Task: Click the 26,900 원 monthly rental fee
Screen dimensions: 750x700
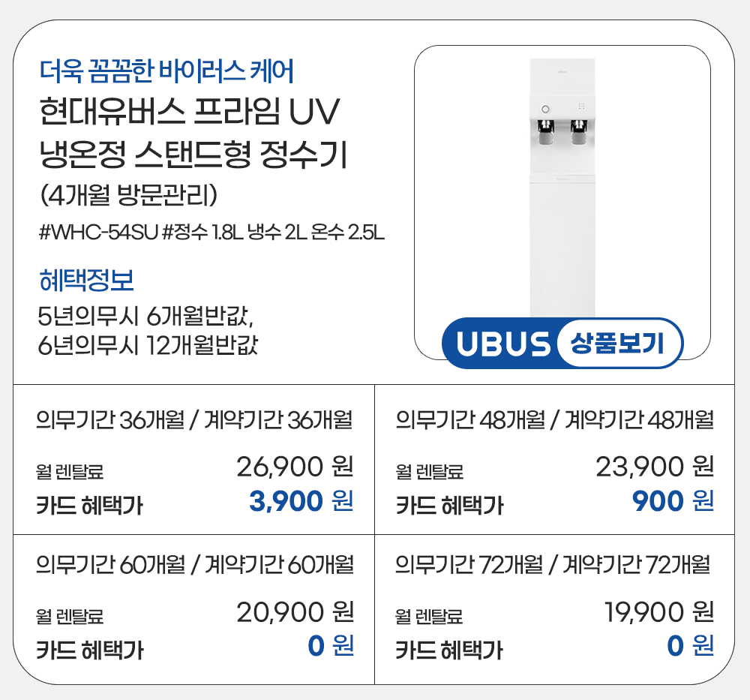Action: [295, 467]
